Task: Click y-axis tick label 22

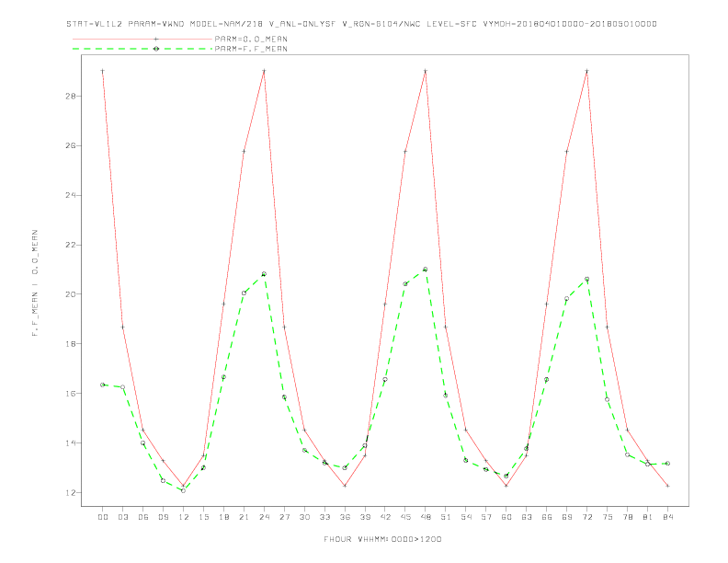Action: [71, 245]
